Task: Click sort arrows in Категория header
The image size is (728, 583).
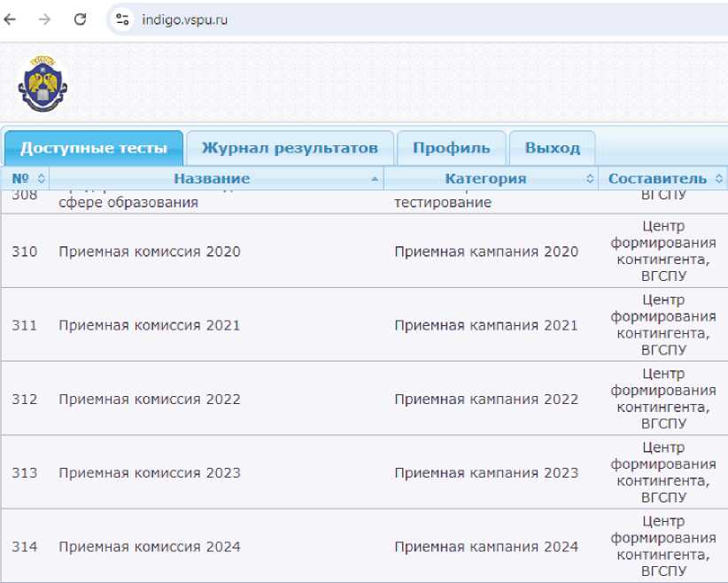Action: [591, 179]
